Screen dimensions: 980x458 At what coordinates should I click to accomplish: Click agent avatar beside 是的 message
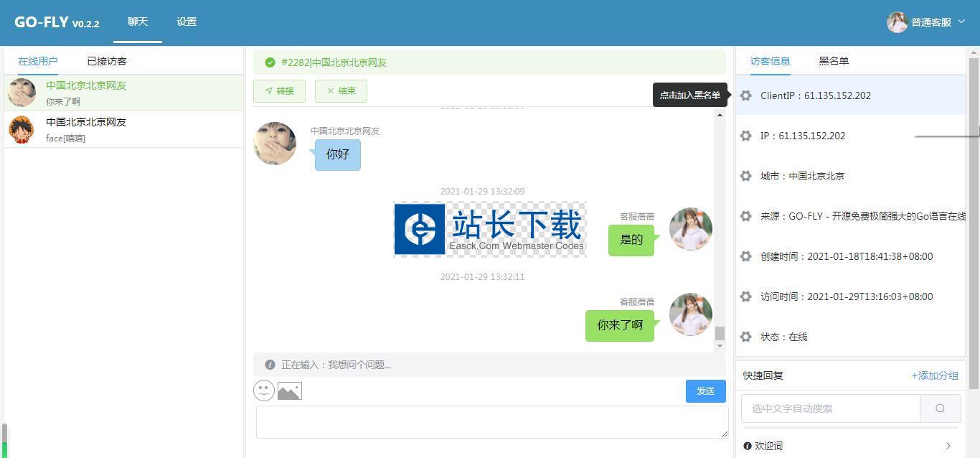click(x=691, y=229)
